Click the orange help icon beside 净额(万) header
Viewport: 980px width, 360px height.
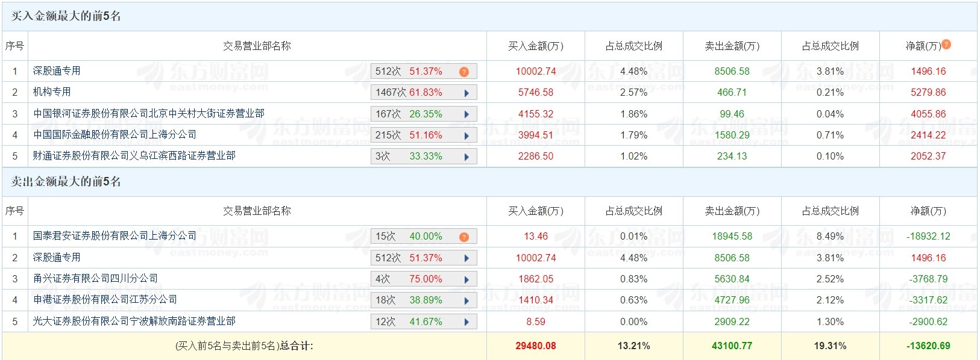click(946, 44)
